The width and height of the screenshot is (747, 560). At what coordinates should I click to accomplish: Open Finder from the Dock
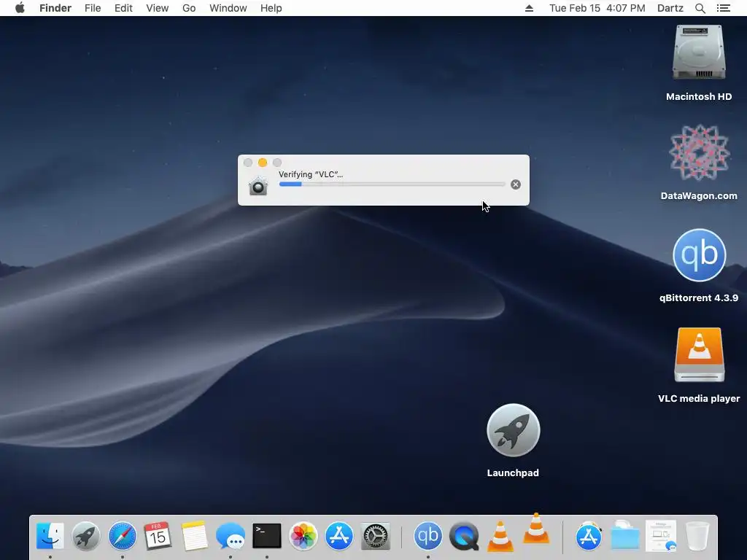point(50,536)
